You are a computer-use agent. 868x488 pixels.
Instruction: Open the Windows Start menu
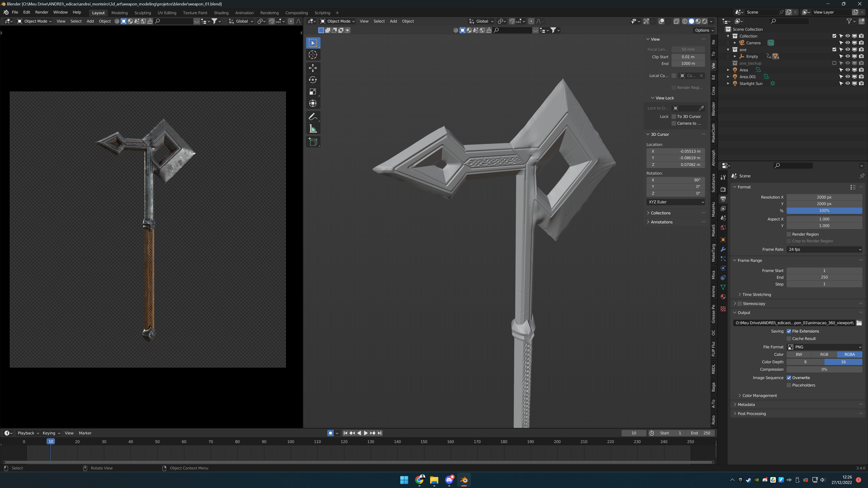click(x=404, y=480)
